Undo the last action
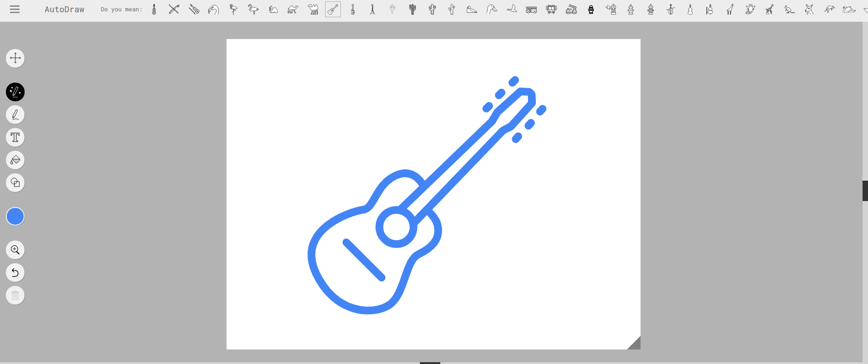868x364 pixels. coord(15,273)
